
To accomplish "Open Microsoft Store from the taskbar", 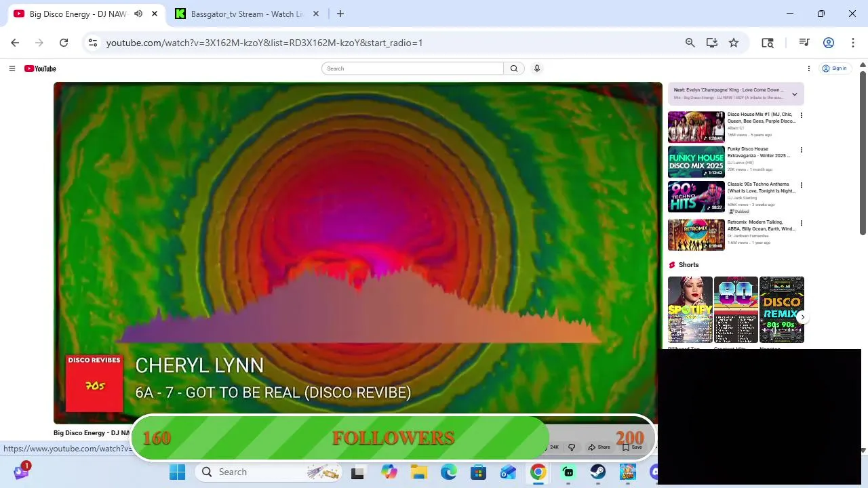I will [x=478, y=472].
